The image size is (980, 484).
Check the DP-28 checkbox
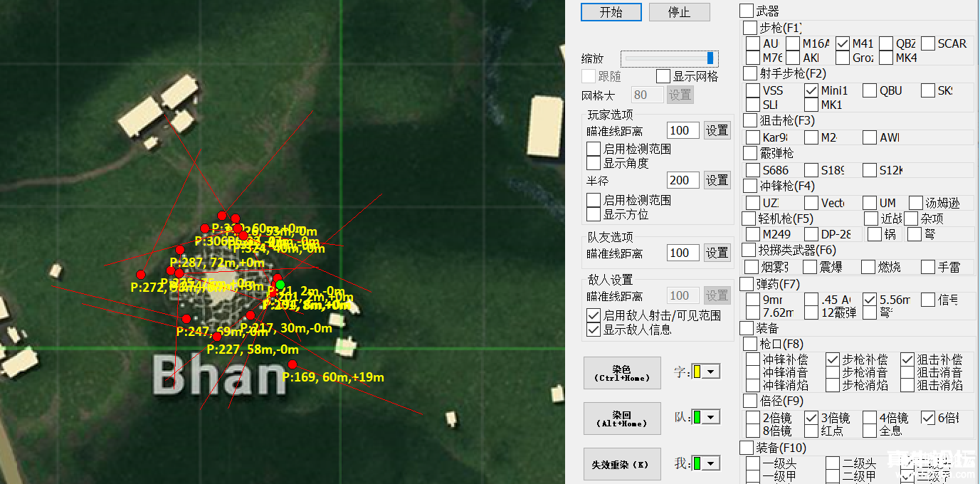click(811, 234)
